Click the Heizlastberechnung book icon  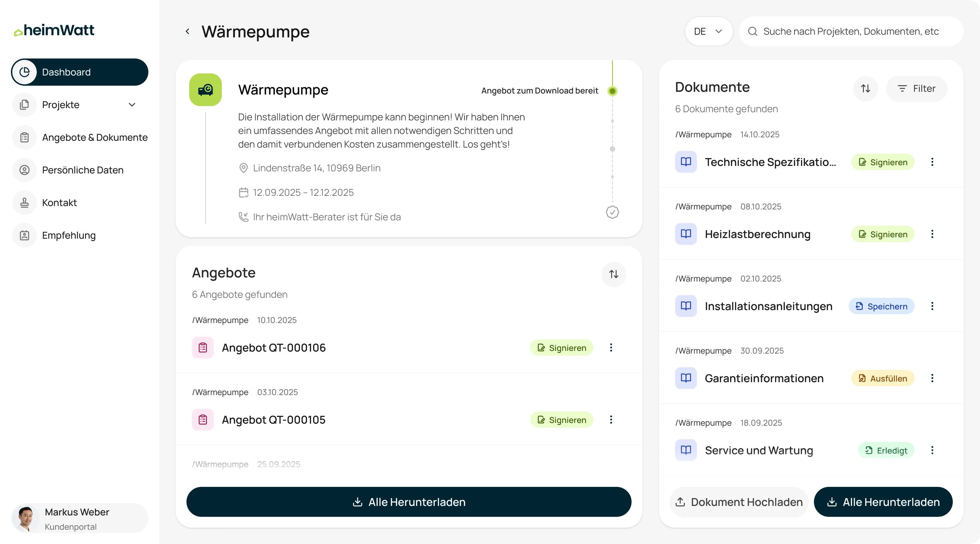click(x=686, y=234)
